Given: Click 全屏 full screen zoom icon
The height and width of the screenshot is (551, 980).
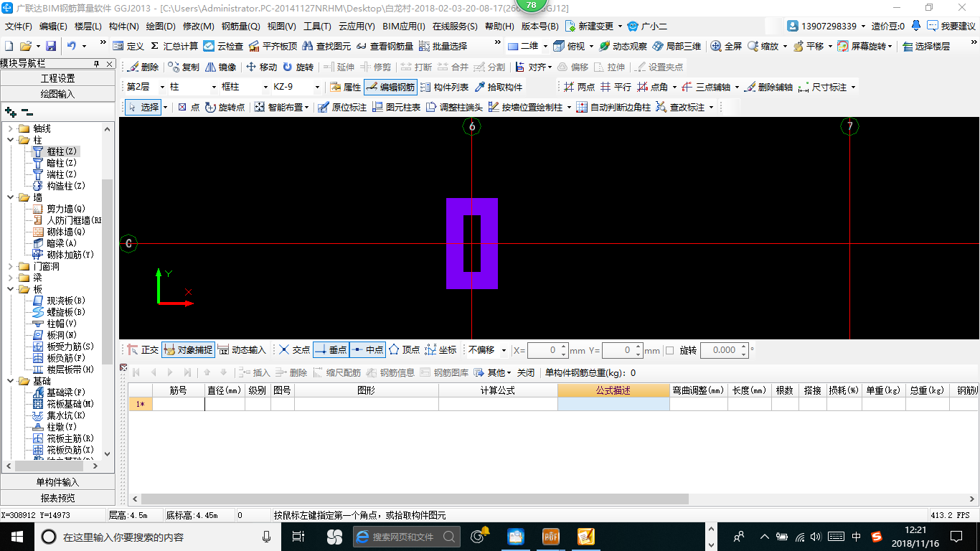Looking at the screenshot, I should point(726,46).
